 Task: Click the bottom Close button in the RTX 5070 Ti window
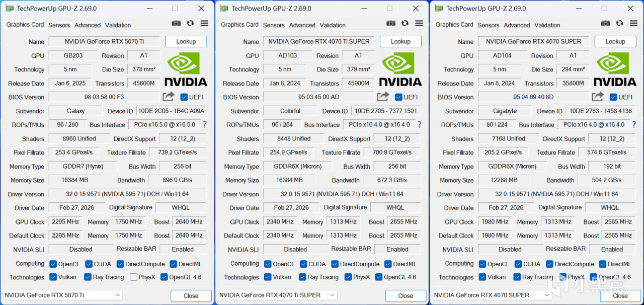click(191, 296)
